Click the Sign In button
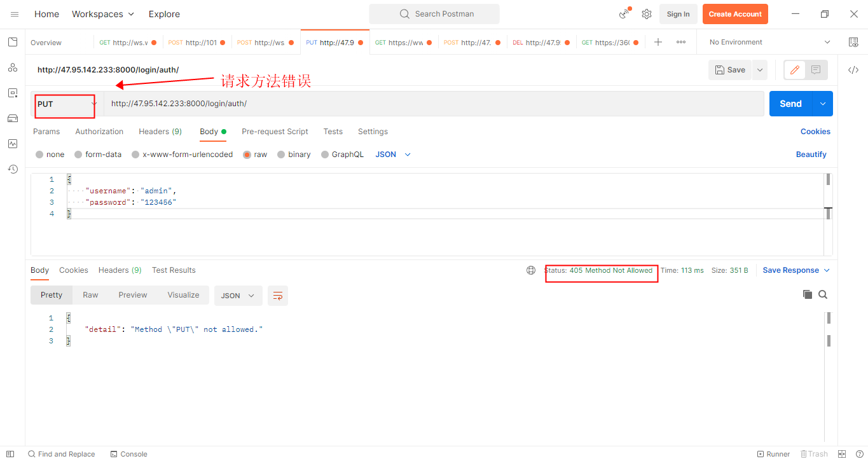The image size is (868, 461). click(x=678, y=14)
